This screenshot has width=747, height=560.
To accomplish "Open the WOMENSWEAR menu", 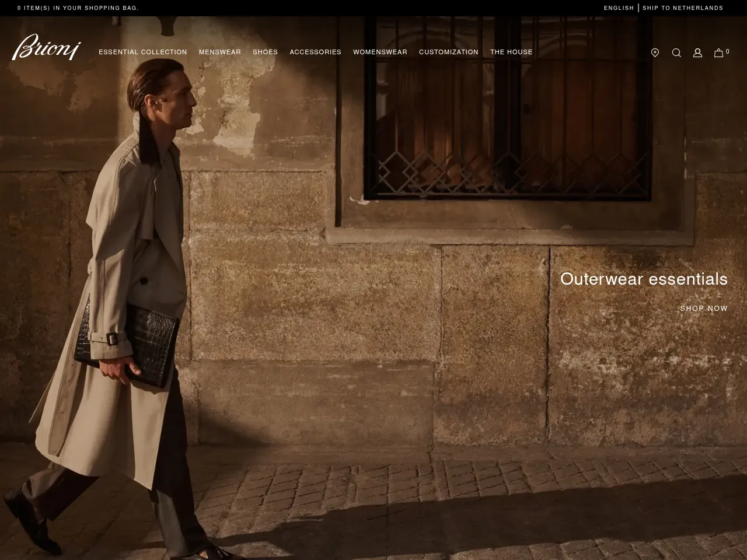I will [381, 52].
